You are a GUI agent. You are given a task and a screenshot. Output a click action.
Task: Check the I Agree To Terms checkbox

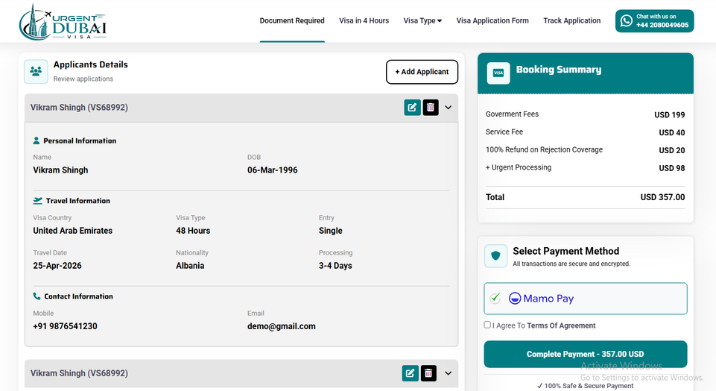[487, 325]
